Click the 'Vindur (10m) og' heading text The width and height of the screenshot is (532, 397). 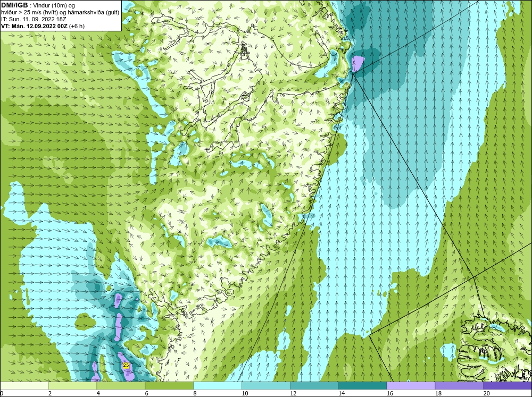pyautogui.click(x=54, y=5)
